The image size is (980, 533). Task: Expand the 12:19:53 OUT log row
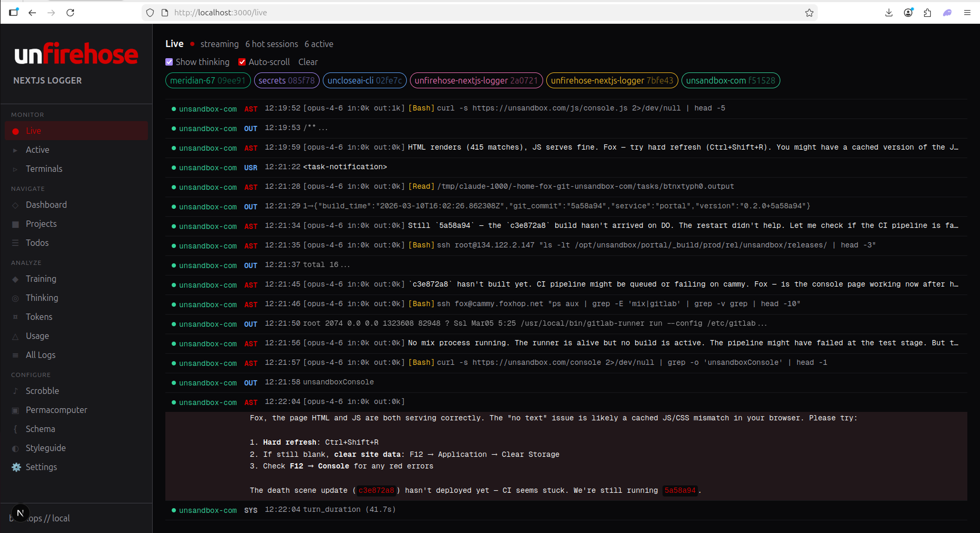point(315,128)
